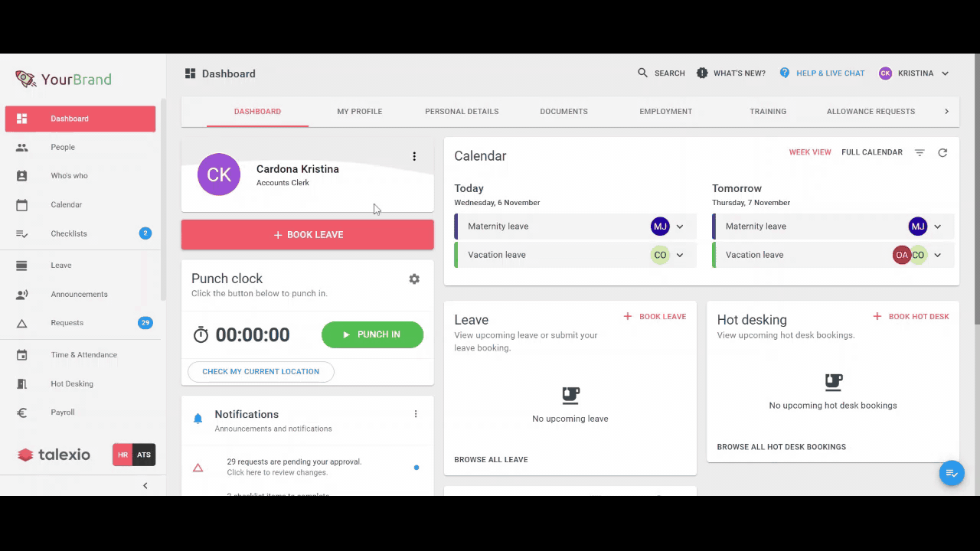Click the Requests triangle icon
This screenshot has width=980, height=551.
[21, 323]
